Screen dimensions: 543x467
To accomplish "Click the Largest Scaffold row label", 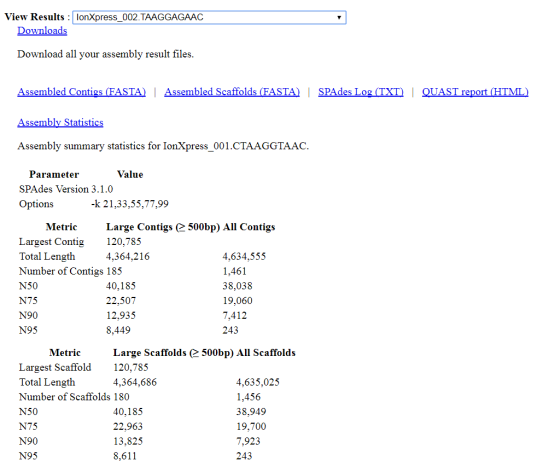I will pos(55,367).
